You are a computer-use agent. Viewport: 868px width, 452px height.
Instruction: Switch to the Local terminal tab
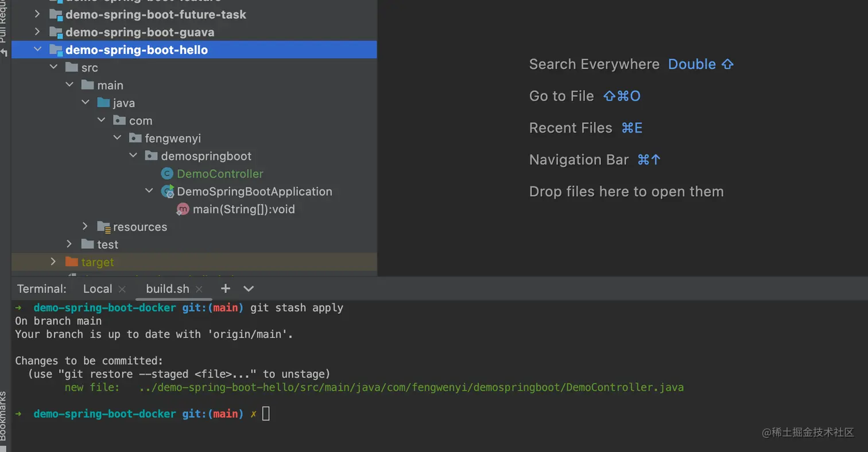pos(98,289)
